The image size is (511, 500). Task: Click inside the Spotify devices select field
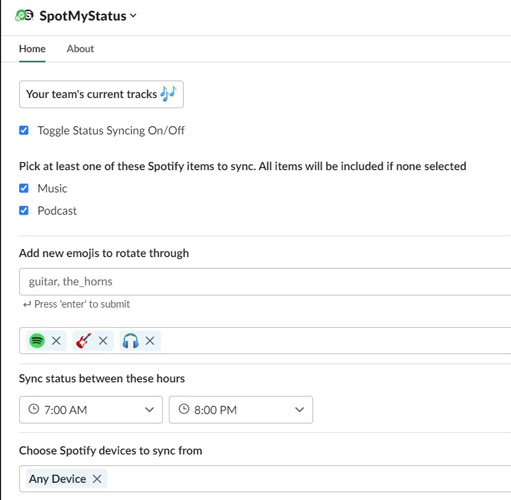[x=265, y=479]
